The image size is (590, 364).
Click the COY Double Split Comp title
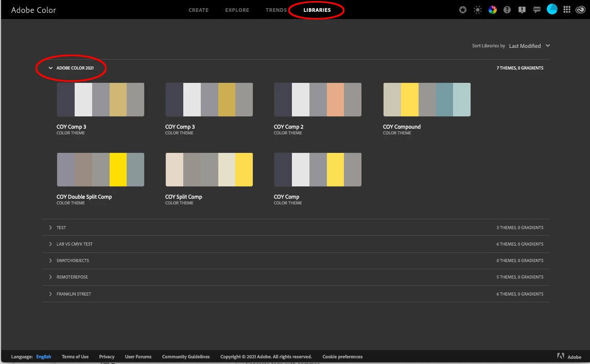(84, 197)
